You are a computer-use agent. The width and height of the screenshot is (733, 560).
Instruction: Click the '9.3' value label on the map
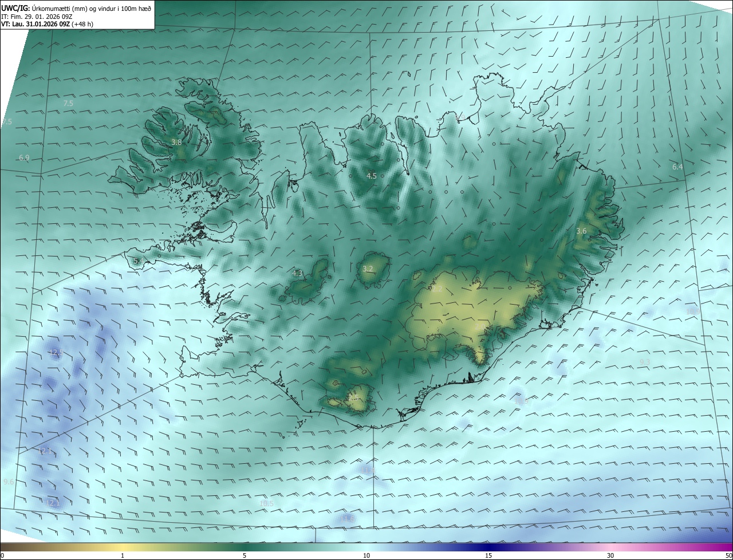(644, 362)
